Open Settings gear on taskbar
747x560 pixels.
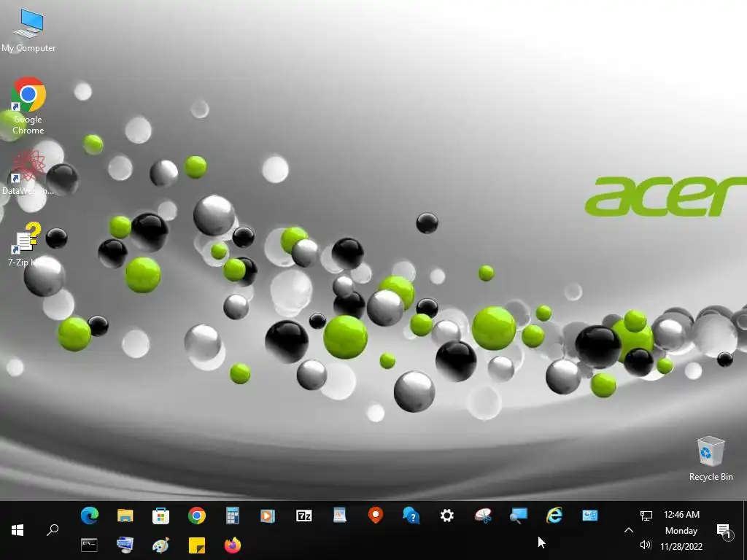(447, 516)
